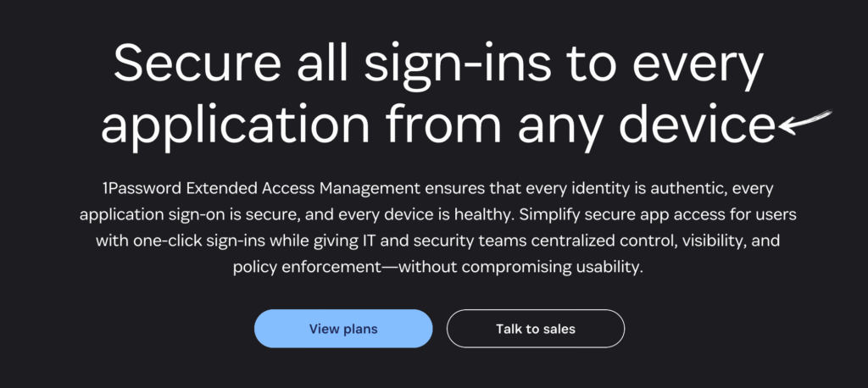The width and height of the screenshot is (868, 388).
Task: Click the hand-drawn arrow beside the headline
Action: click(x=805, y=122)
